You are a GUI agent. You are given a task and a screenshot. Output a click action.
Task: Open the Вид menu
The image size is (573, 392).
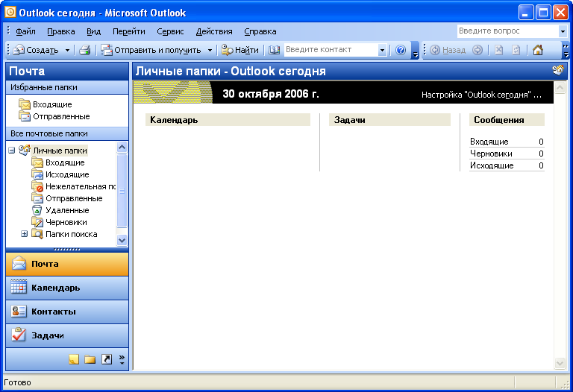click(93, 31)
